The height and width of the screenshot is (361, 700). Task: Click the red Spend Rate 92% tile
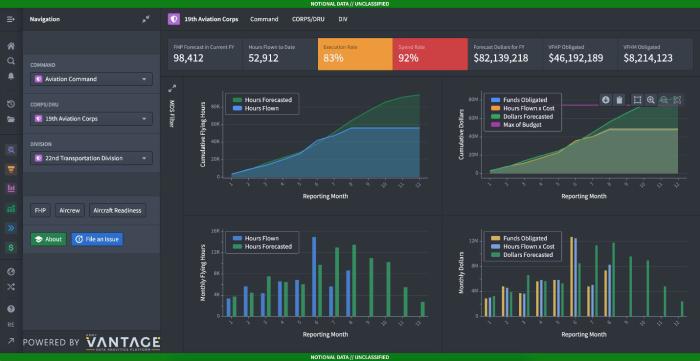tap(430, 54)
